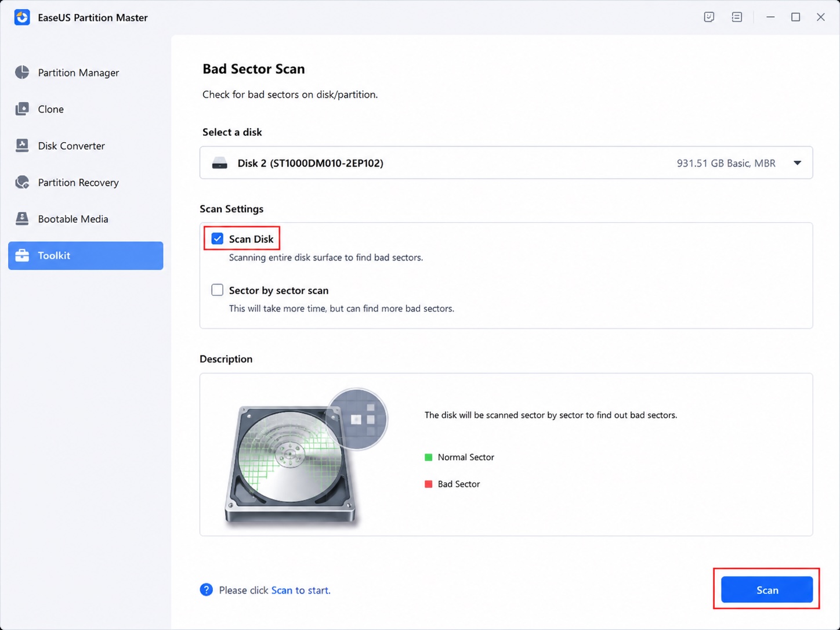Open Bootable Media section
840x630 pixels.
click(85, 219)
